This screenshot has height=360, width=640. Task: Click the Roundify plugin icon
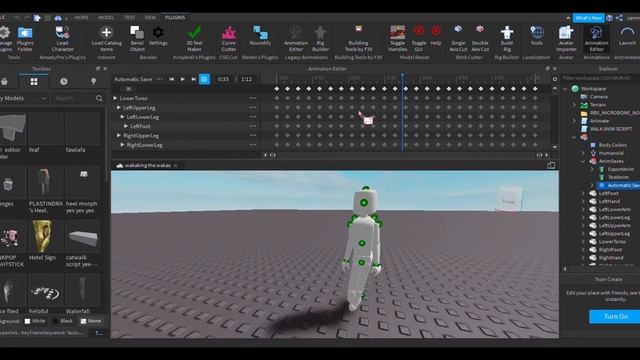[260, 32]
